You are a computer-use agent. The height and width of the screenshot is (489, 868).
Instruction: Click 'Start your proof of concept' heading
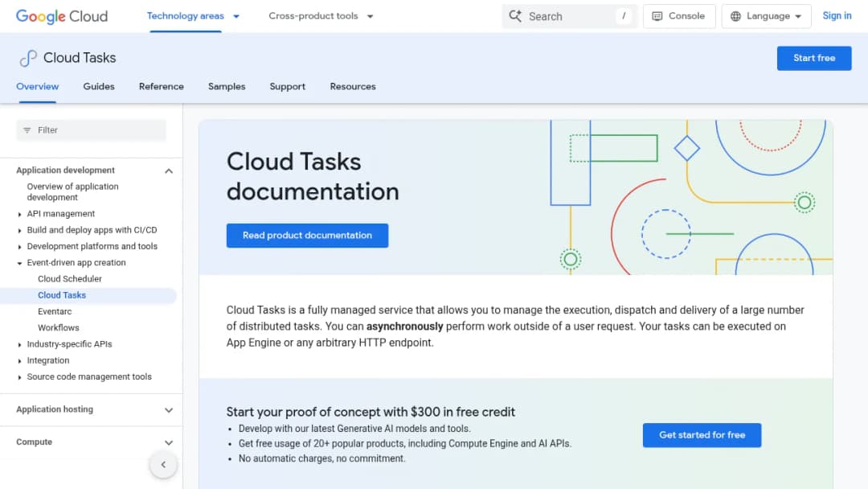point(371,412)
